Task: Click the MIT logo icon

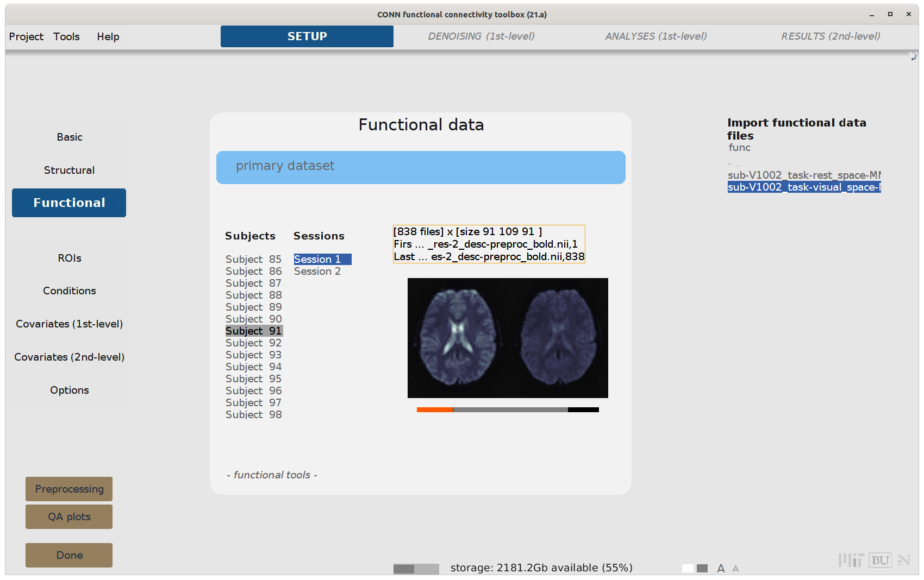Action: coord(851,560)
